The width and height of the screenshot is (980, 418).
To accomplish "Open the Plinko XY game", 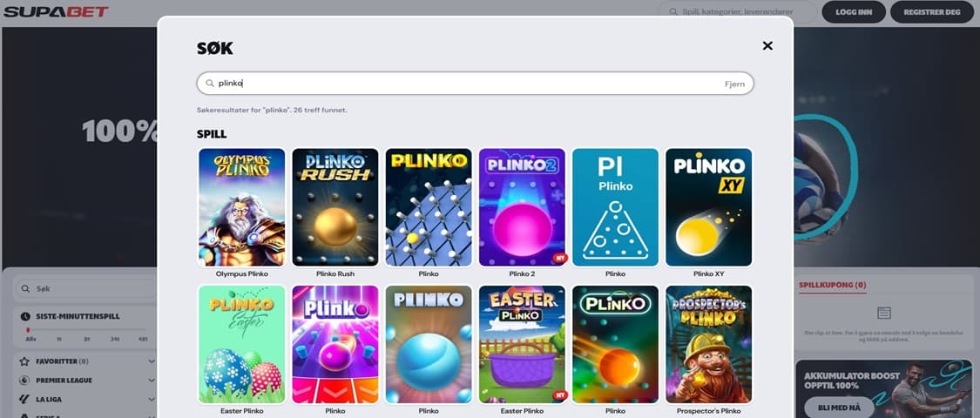I will coord(709,207).
